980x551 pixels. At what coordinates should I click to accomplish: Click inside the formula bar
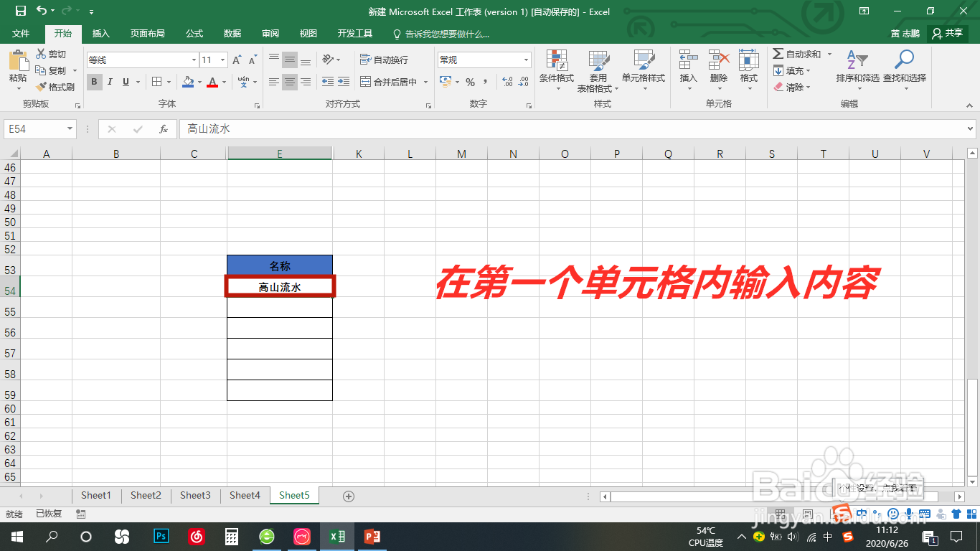[430, 129]
